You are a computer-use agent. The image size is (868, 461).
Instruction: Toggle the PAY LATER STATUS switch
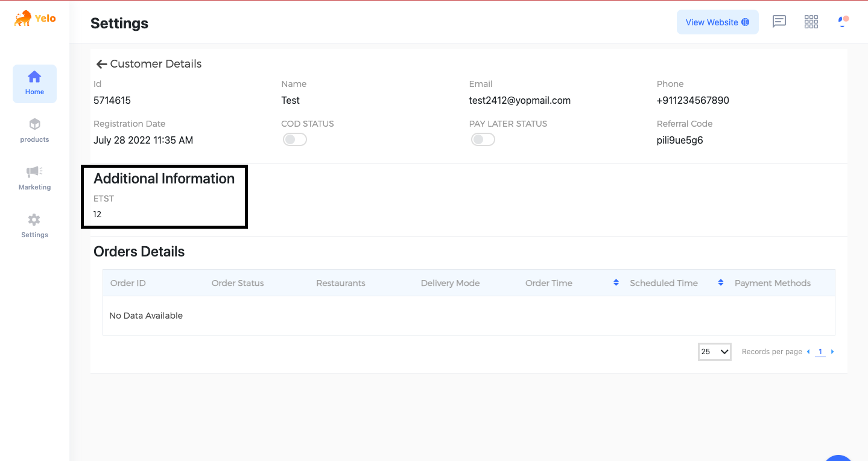click(x=483, y=139)
